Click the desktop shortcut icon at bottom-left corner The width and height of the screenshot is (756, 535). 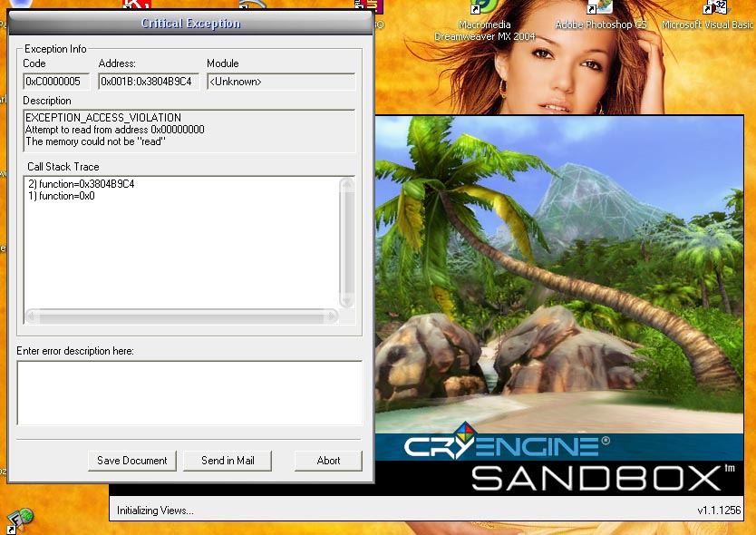(18, 521)
